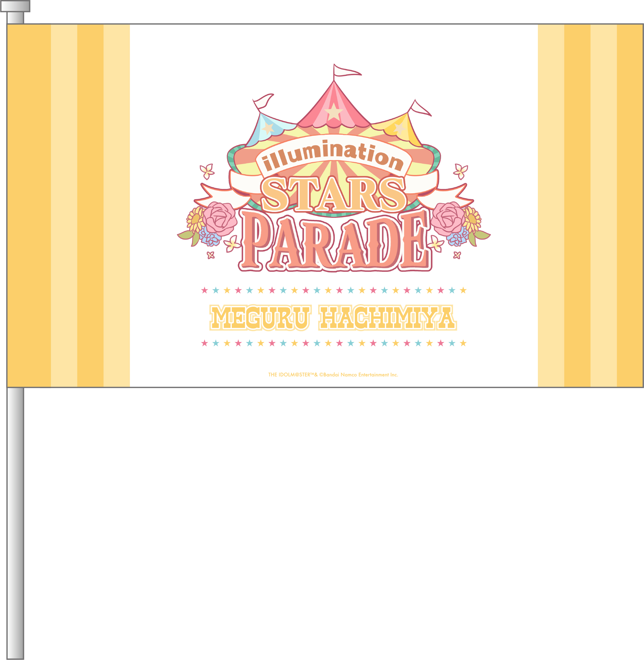Click the Bandai Namco copyright line
Viewport: 644px width, 660px height.
coord(333,374)
